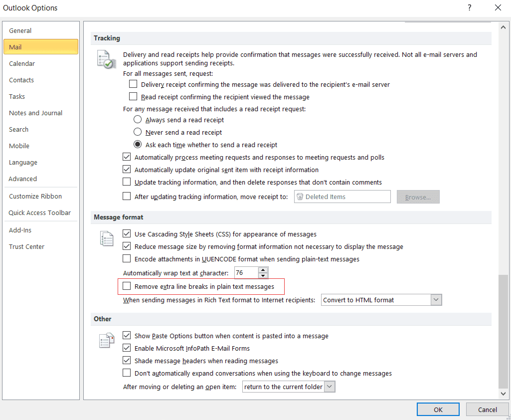Image resolution: width=511 pixels, height=420 pixels.
Task: Click the Deleted Items folder icon
Action: 300,197
